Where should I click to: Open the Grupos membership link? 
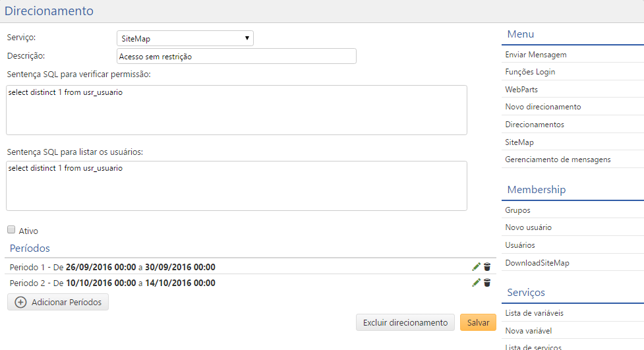click(517, 210)
